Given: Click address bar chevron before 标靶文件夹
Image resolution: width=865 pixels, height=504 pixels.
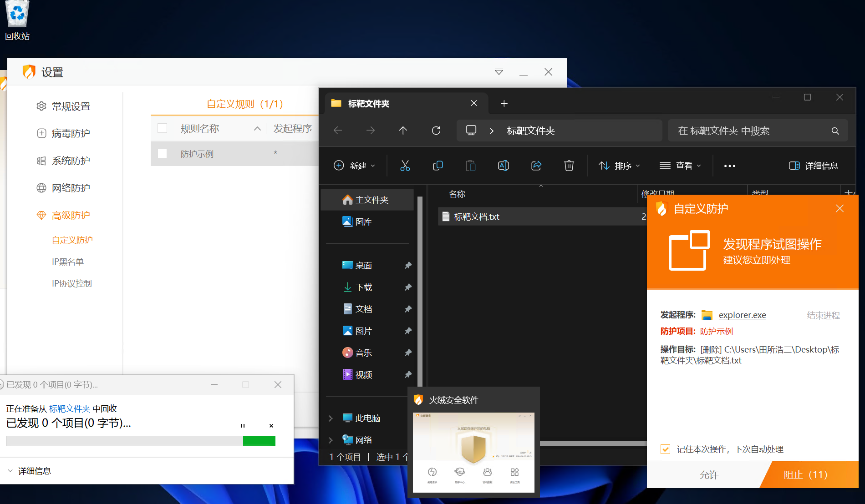Looking at the screenshot, I should click(x=492, y=131).
